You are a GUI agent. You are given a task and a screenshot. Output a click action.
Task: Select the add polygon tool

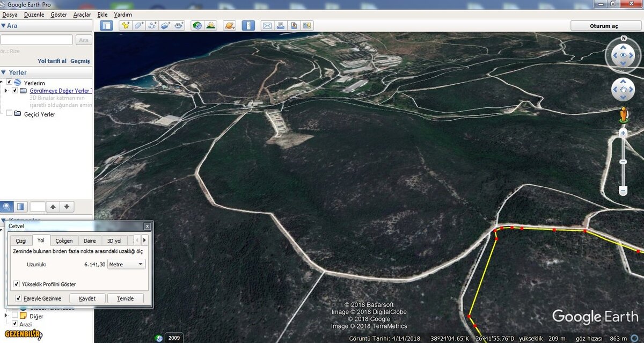[x=138, y=25]
